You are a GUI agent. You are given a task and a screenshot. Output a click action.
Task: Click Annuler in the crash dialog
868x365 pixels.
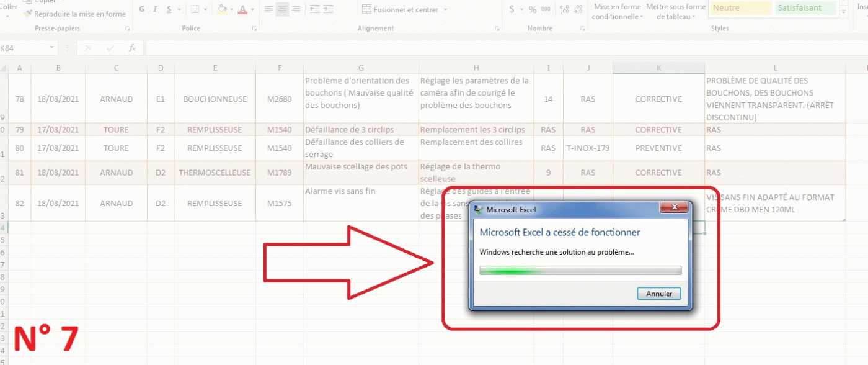coord(659,294)
